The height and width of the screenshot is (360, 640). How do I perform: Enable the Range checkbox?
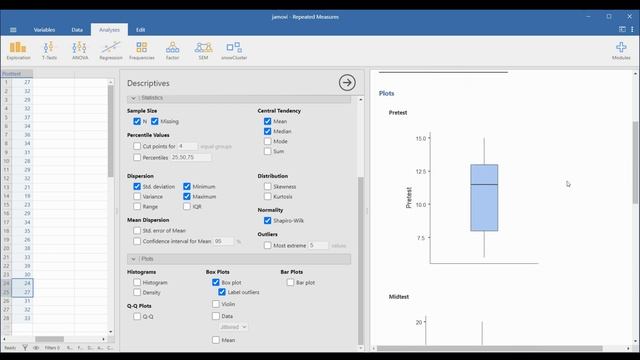(x=137, y=207)
